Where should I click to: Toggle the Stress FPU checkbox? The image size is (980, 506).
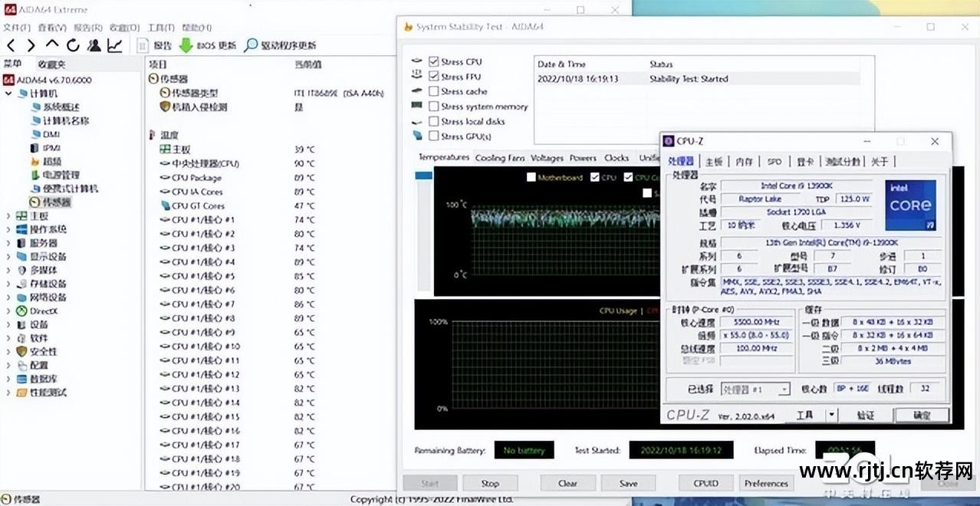[434, 77]
